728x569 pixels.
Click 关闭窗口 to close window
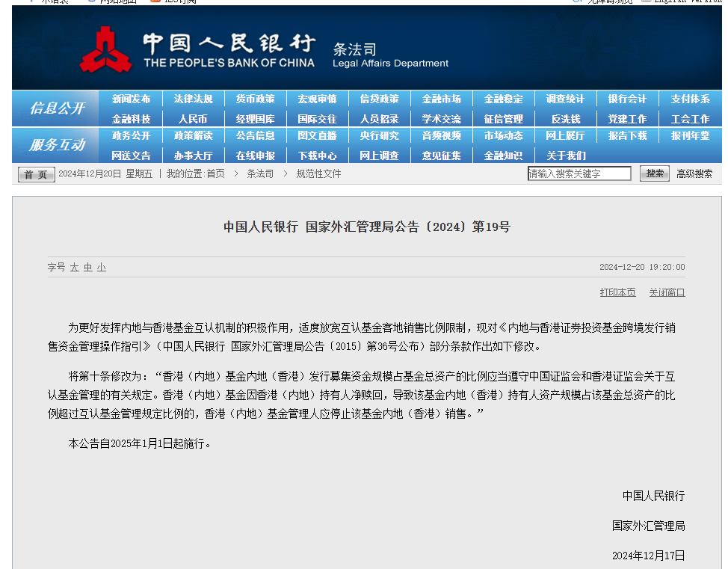pos(667,292)
